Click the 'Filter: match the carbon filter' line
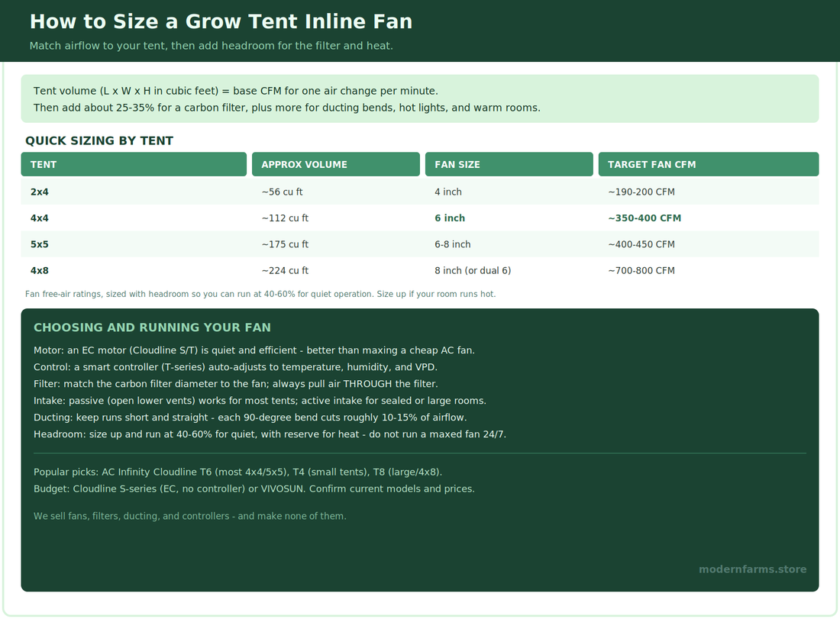Screen dimensions: 840x619 pos(236,384)
